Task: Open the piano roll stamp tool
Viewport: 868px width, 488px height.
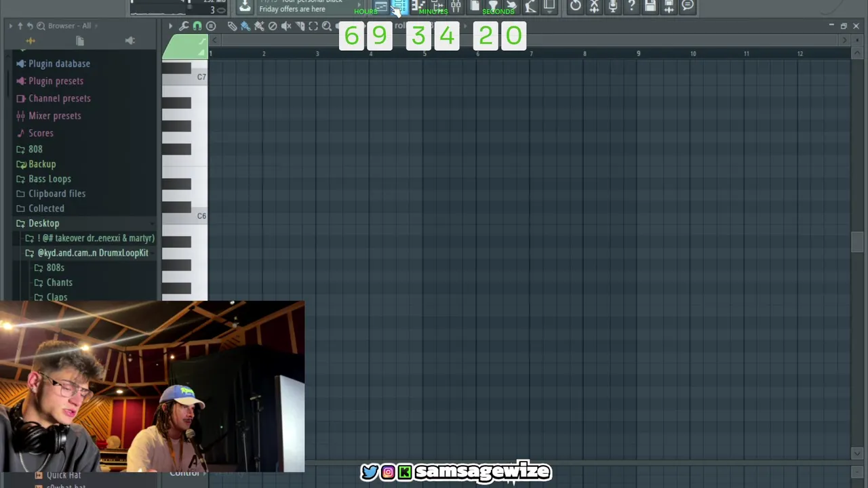Action: pyautogui.click(x=211, y=26)
